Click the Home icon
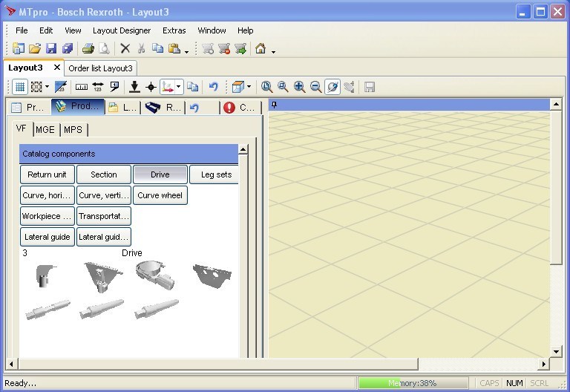 (x=261, y=48)
